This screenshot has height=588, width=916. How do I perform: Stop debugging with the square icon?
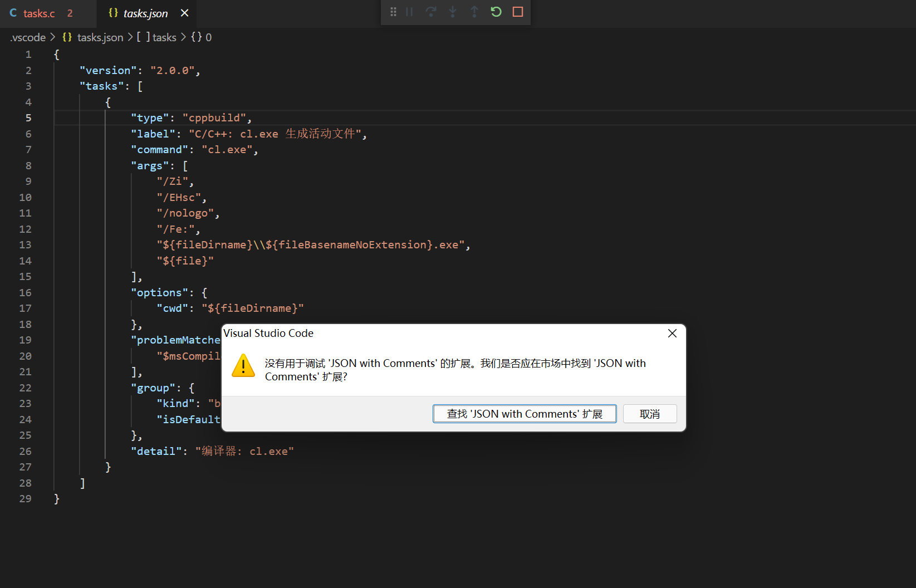(x=518, y=12)
